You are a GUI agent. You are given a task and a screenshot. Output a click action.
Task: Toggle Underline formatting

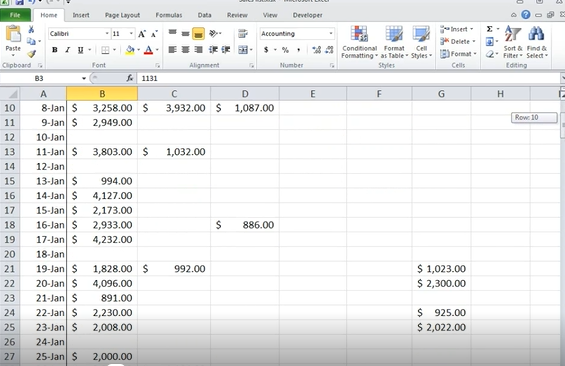click(80, 50)
